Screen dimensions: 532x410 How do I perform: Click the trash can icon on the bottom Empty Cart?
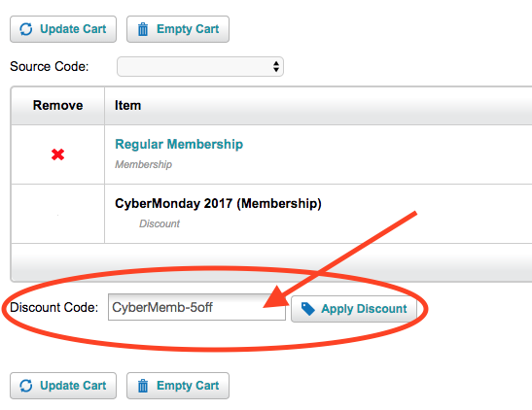pos(143,386)
